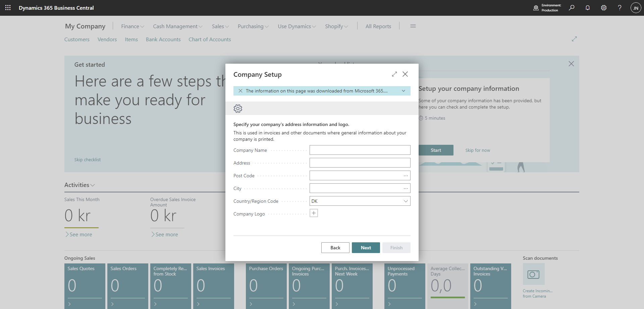Open the Average Collection Days tile

pos(448,286)
